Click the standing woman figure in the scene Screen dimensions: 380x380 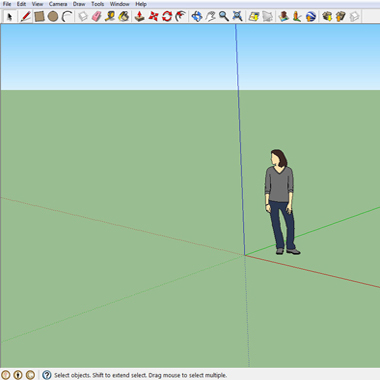coord(282,202)
